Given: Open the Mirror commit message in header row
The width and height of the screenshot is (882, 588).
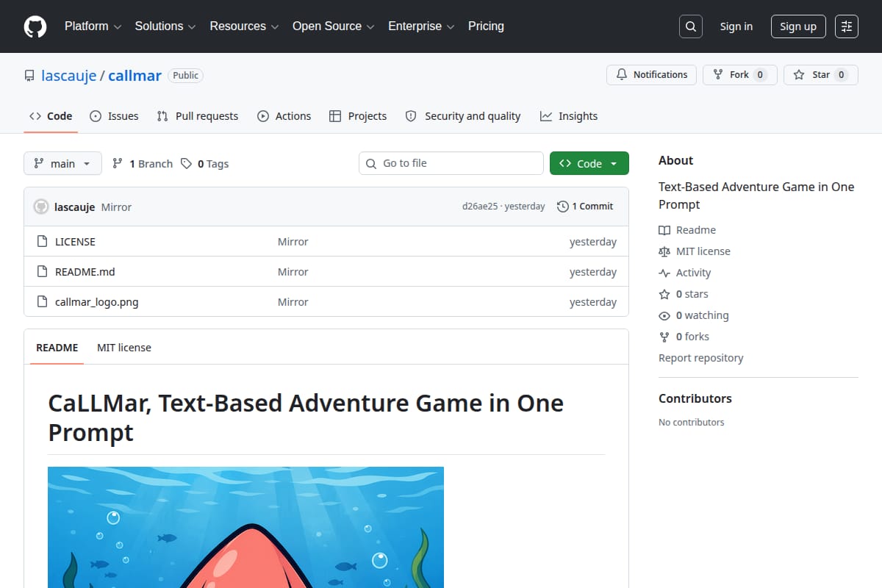Looking at the screenshot, I should pyautogui.click(x=116, y=207).
